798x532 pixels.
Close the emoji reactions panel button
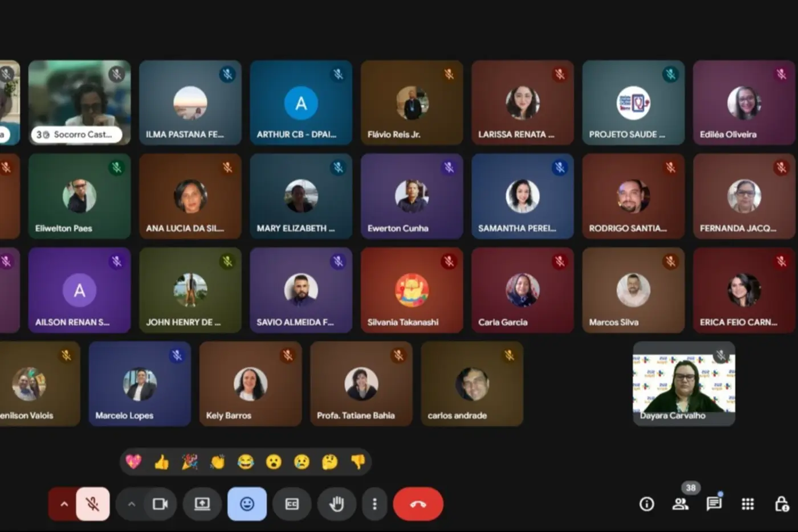247,504
